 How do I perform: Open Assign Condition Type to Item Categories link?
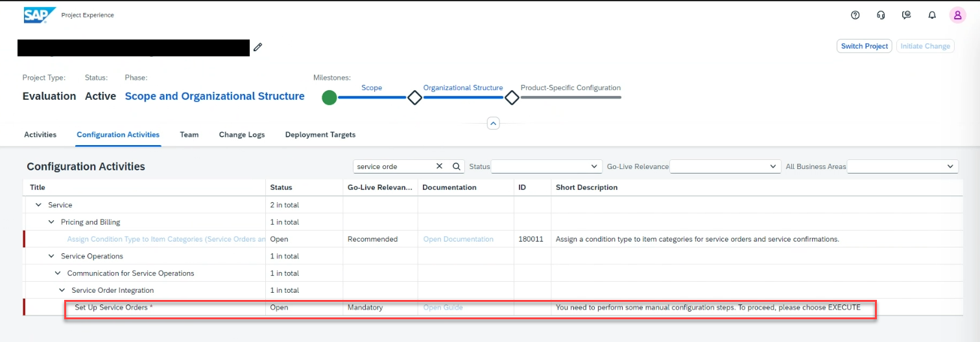coord(167,239)
